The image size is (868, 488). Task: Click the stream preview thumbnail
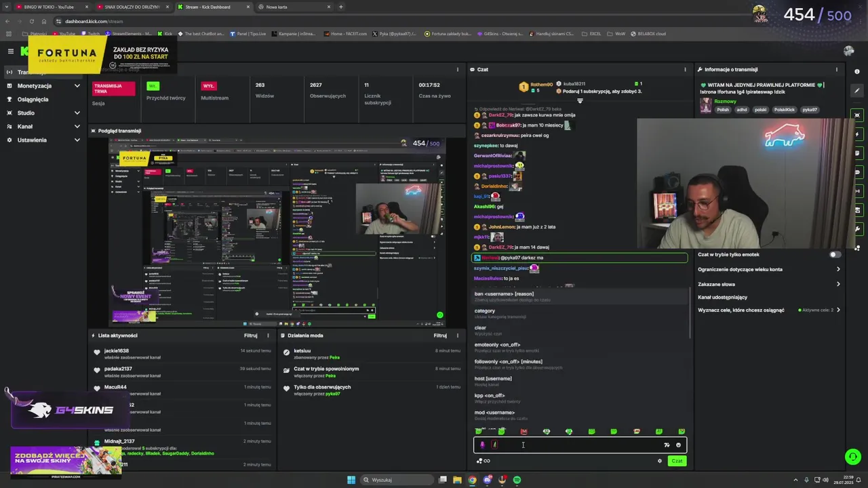click(x=276, y=232)
